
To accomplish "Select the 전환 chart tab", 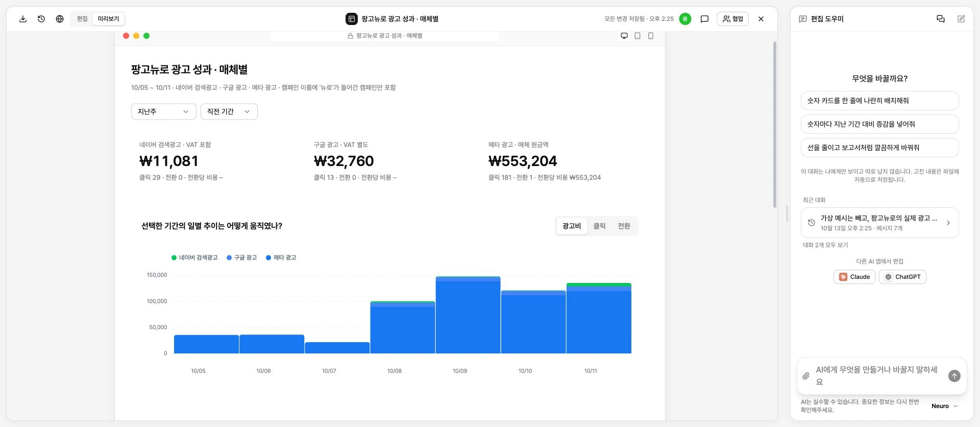I will 624,226.
